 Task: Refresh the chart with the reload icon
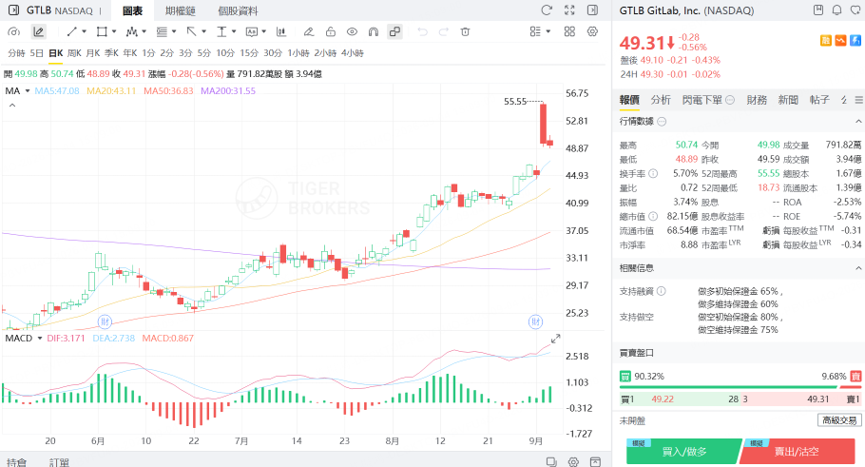547,10
